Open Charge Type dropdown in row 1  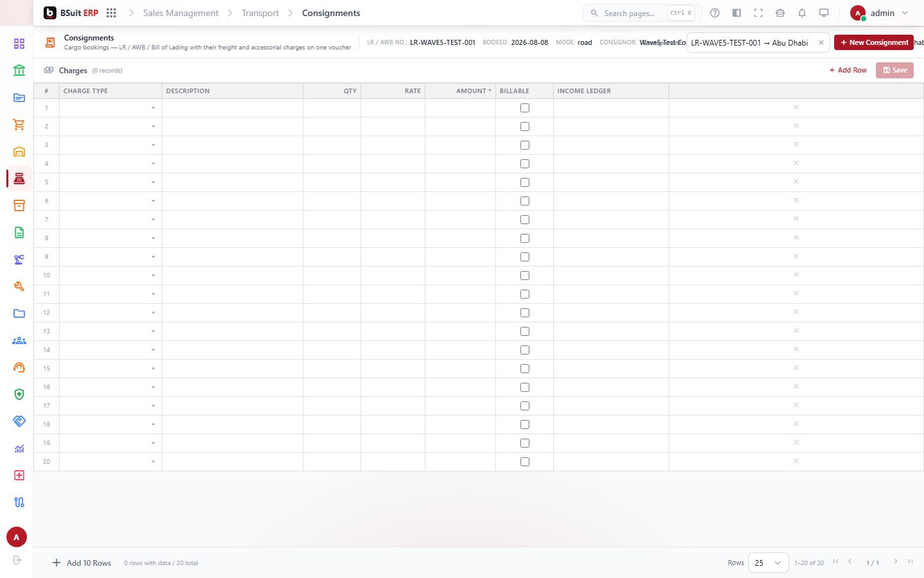[x=110, y=108]
